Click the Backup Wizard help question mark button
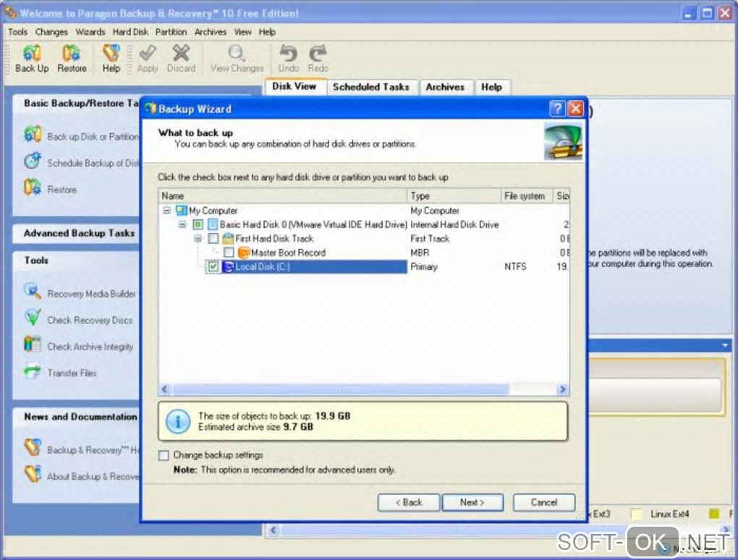 [x=557, y=109]
